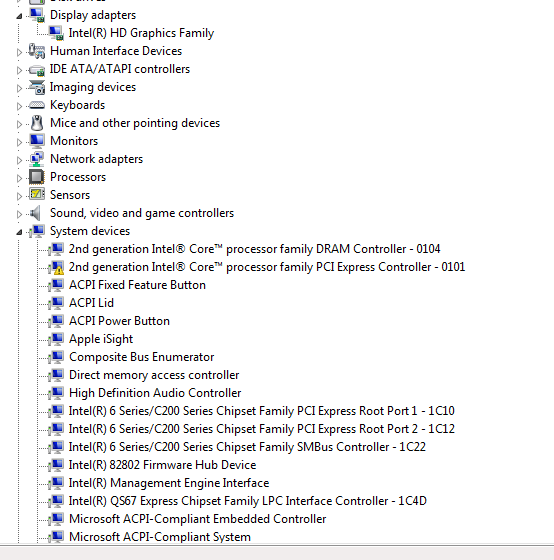
Task: Click the Human Interface Devices icon
Action: tap(37, 51)
